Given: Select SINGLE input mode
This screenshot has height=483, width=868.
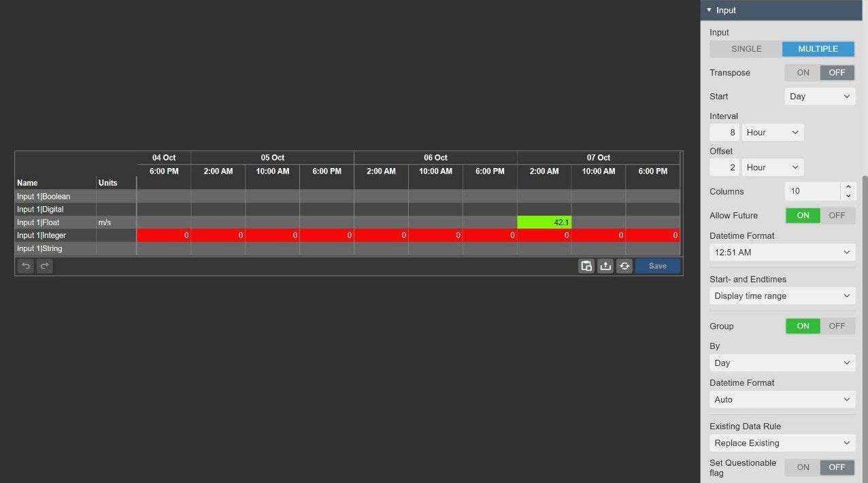Looking at the screenshot, I should (746, 49).
